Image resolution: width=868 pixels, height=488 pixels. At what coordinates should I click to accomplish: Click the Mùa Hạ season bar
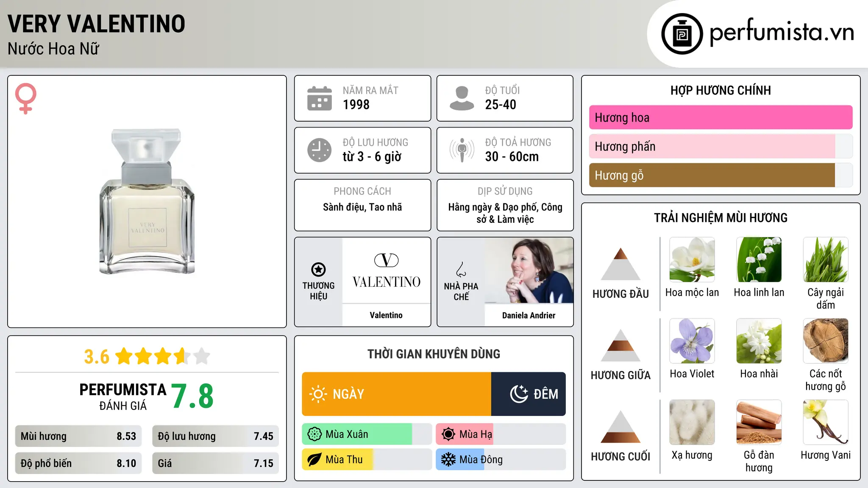(x=501, y=434)
